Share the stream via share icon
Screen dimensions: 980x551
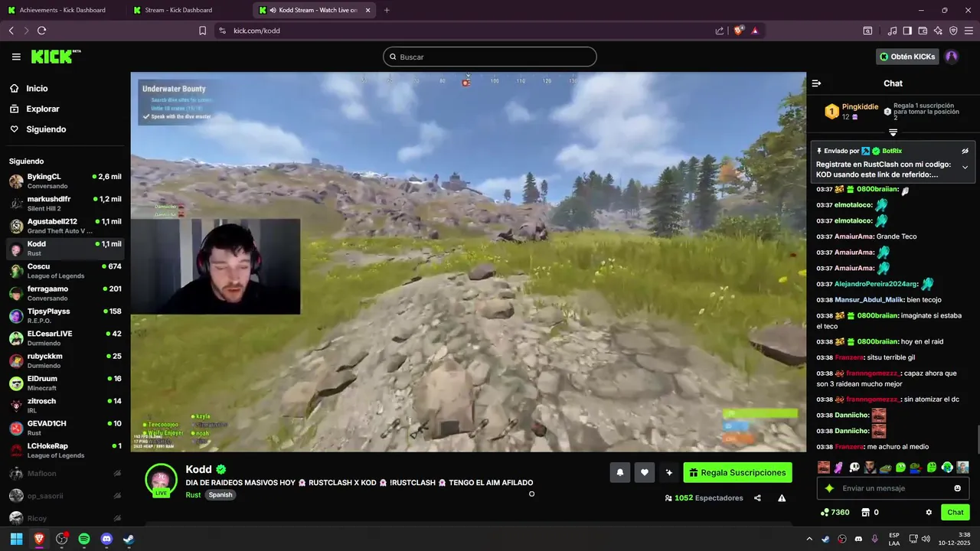[x=757, y=498]
